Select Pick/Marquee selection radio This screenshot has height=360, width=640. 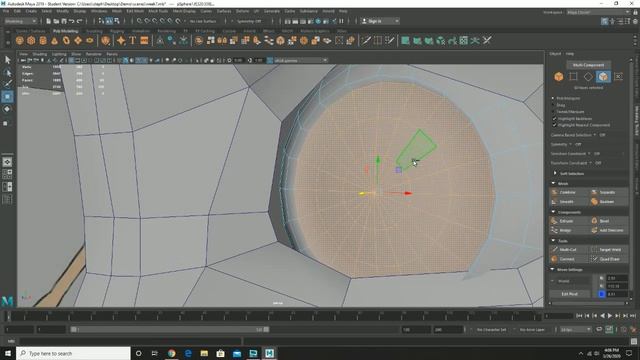click(553, 98)
